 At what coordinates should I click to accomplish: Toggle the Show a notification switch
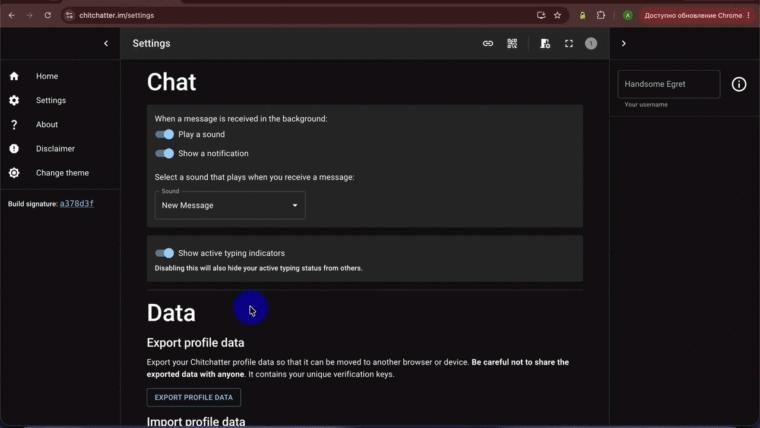(x=164, y=154)
